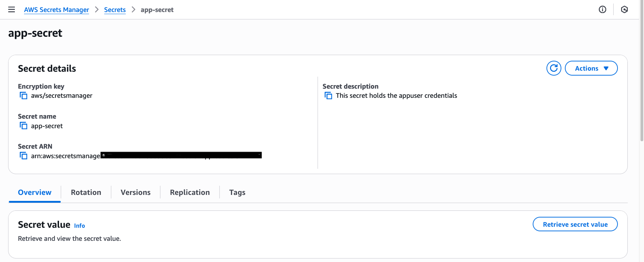Image resolution: width=644 pixels, height=262 pixels.
Task: Go to the Replication tab
Action: point(190,192)
